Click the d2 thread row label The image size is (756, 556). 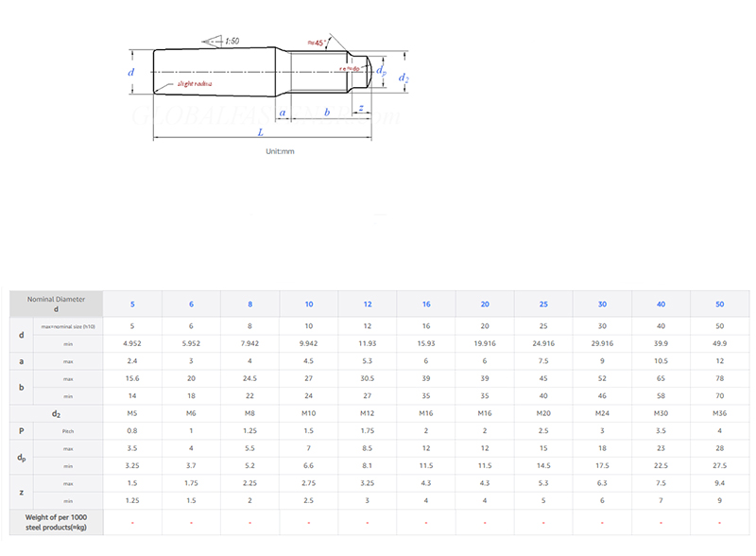tap(57, 413)
